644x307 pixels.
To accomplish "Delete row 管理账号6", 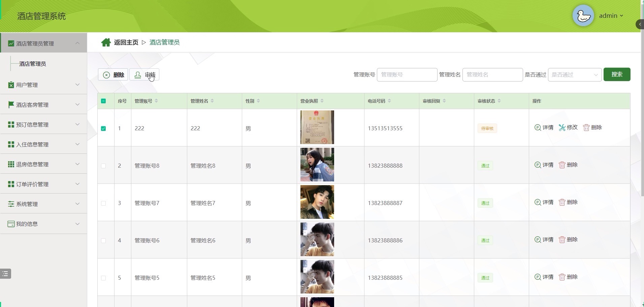I will (x=568, y=240).
